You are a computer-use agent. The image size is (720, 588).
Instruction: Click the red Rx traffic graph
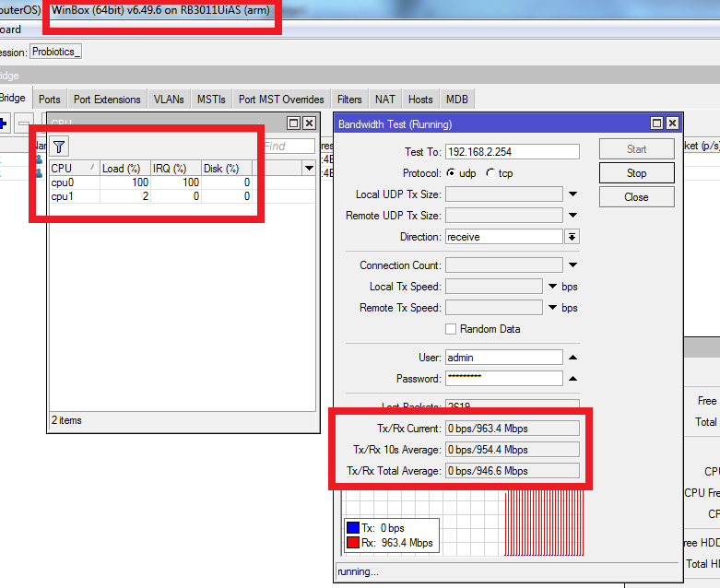[x=544, y=523]
